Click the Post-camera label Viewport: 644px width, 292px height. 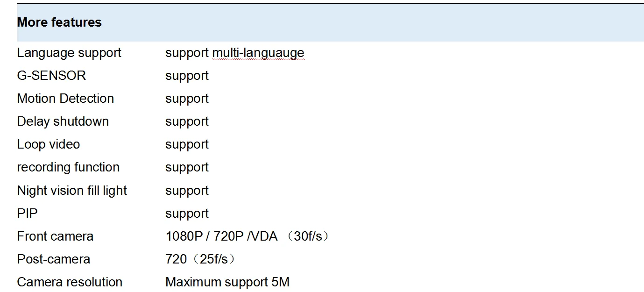pos(54,259)
